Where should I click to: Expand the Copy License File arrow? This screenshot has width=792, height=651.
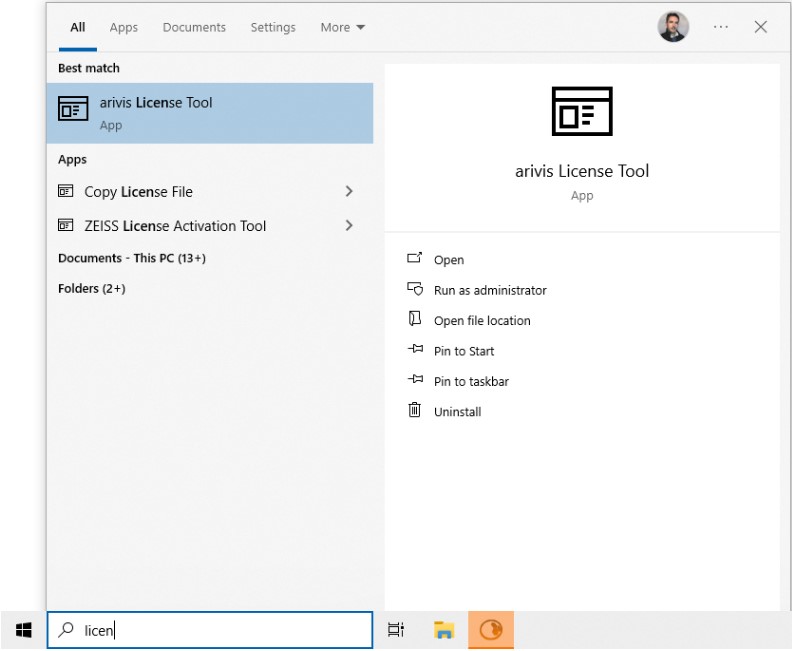pyautogui.click(x=349, y=191)
